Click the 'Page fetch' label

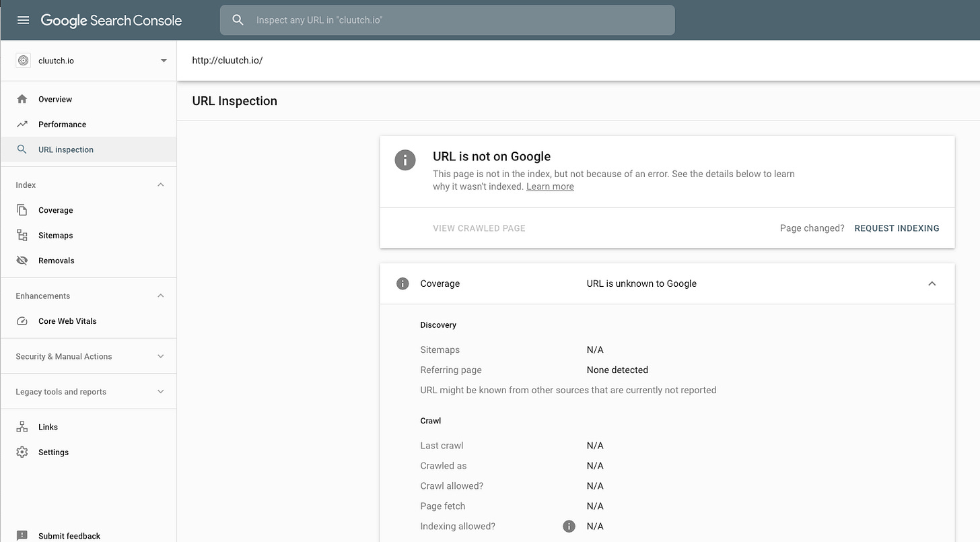coord(443,506)
